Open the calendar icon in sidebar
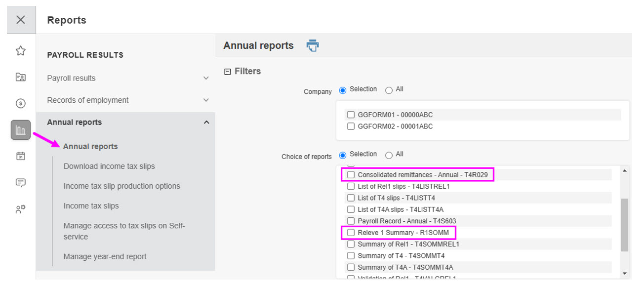The width and height of the screenshot is (644, 284). [21, 156]
